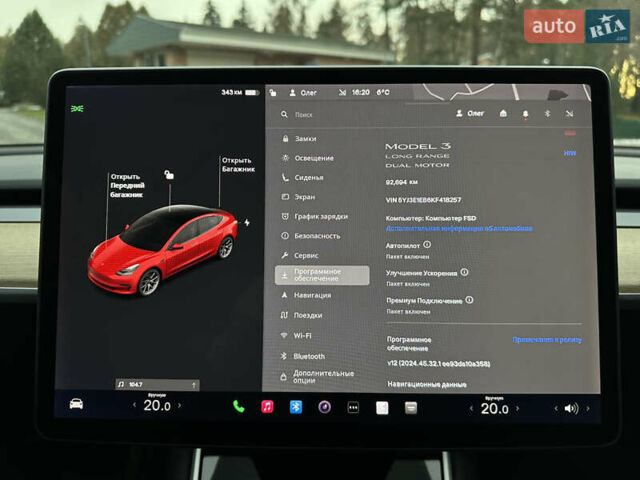
Task: Tap connectivity icon in settings header
Action: pos(569,113)
